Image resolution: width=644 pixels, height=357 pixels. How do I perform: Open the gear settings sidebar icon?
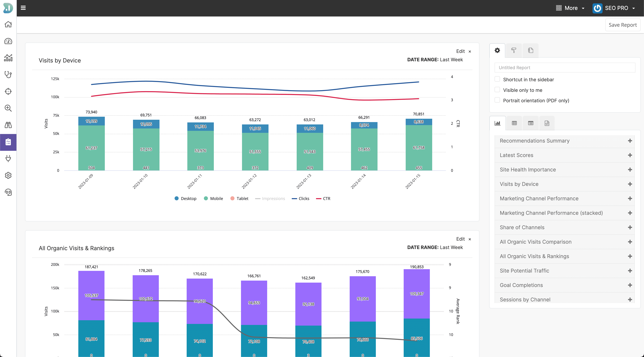point(8,175)
